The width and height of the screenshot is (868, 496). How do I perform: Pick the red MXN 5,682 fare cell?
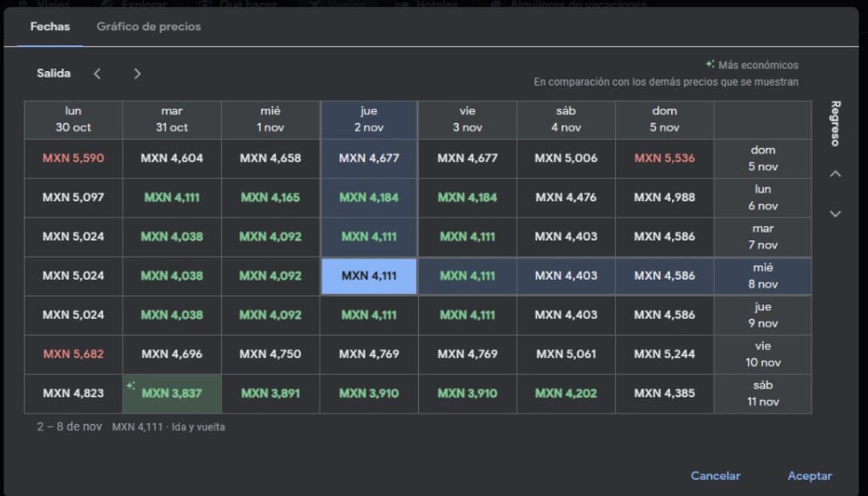tap(73, 354)
